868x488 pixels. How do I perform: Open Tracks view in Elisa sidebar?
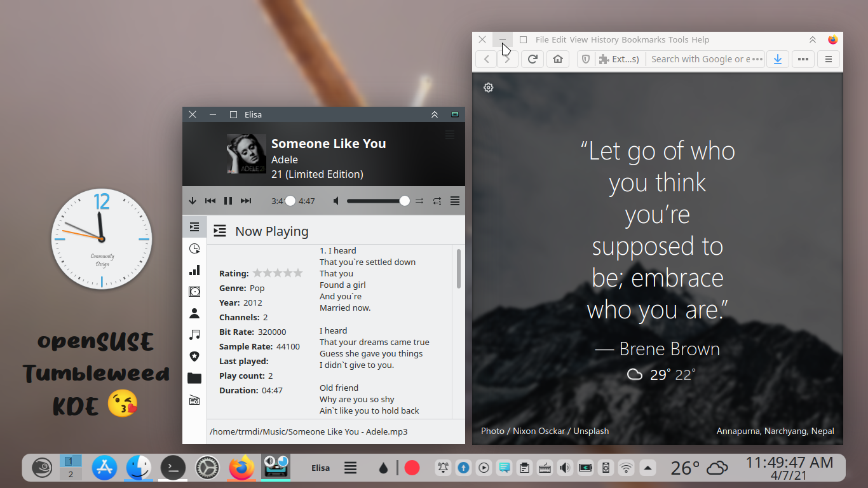point(194,335)
